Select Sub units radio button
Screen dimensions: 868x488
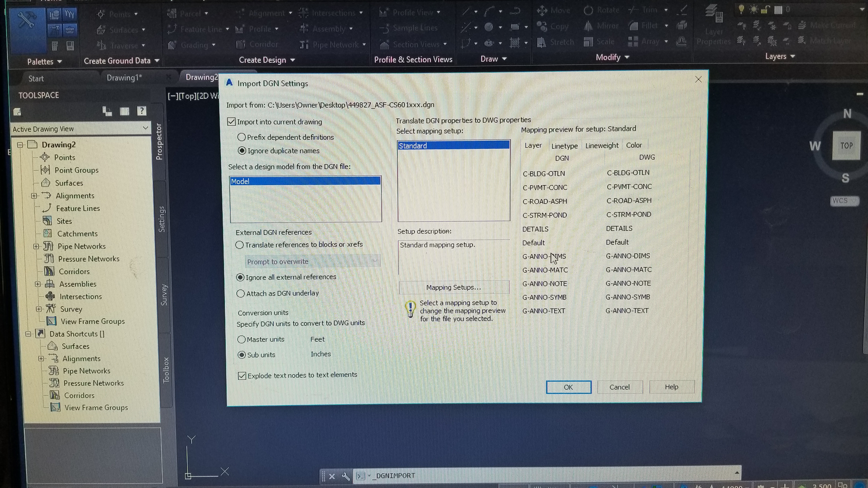click(242, 355)
